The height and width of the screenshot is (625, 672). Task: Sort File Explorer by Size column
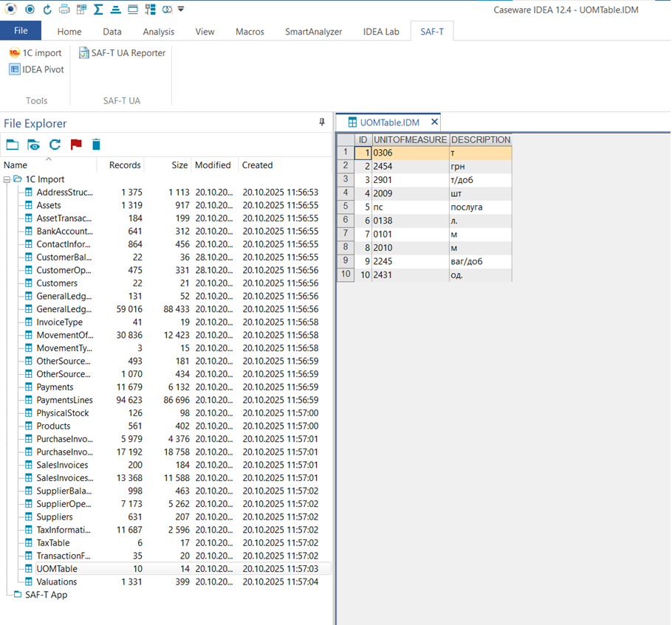click(x=179, y=165)
